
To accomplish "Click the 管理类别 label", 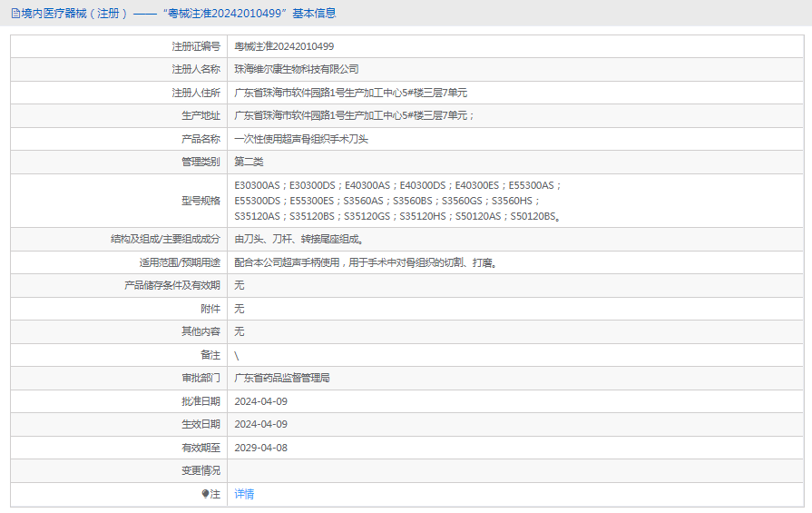I will pos(201,162).
